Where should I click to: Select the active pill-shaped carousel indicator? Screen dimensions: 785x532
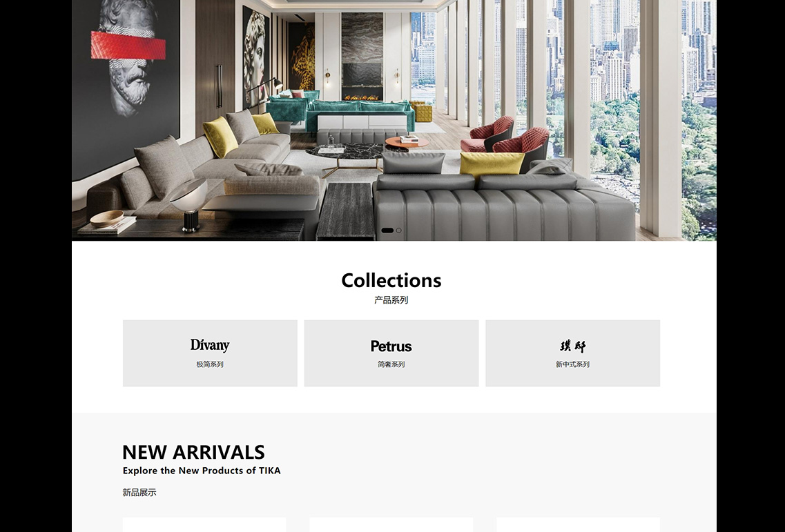387,230
